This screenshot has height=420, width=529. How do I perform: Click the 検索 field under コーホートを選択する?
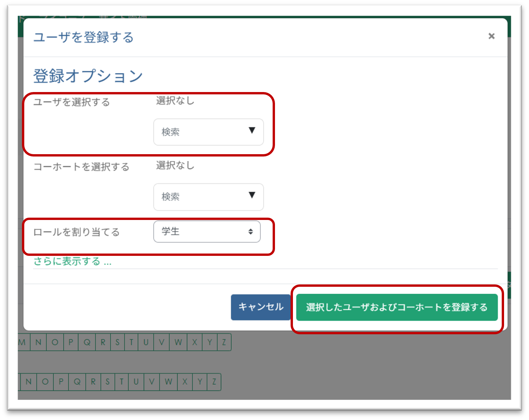point(199,197)
